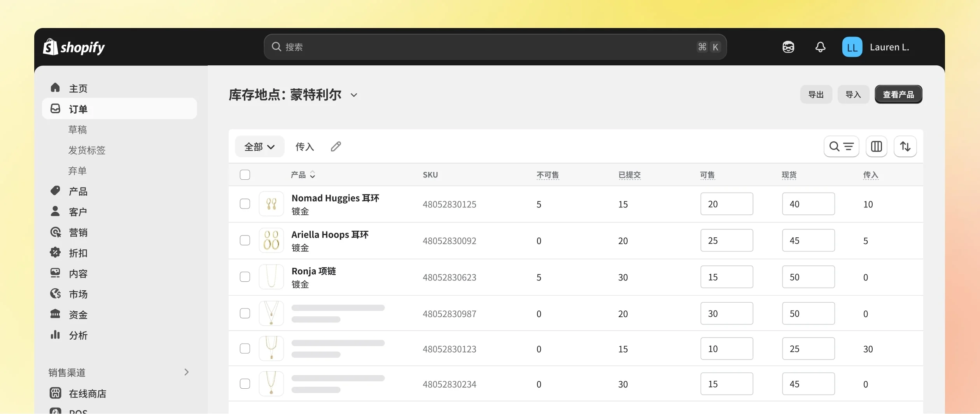Switch to the 传入 tab

point(304,147)
